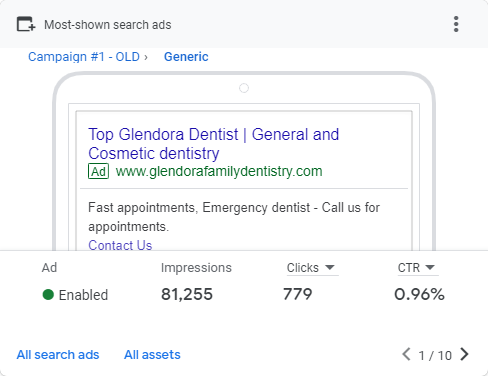The height and width of the screenshot is (376, 488).
Task: Open the Clicks metric dropdown
Action: 311,268
